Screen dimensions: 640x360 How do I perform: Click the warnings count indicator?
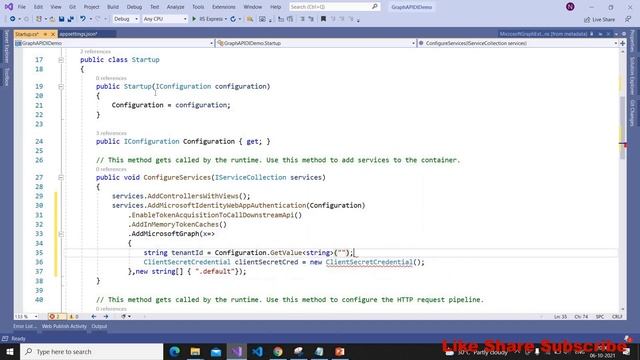click(74, 316)
